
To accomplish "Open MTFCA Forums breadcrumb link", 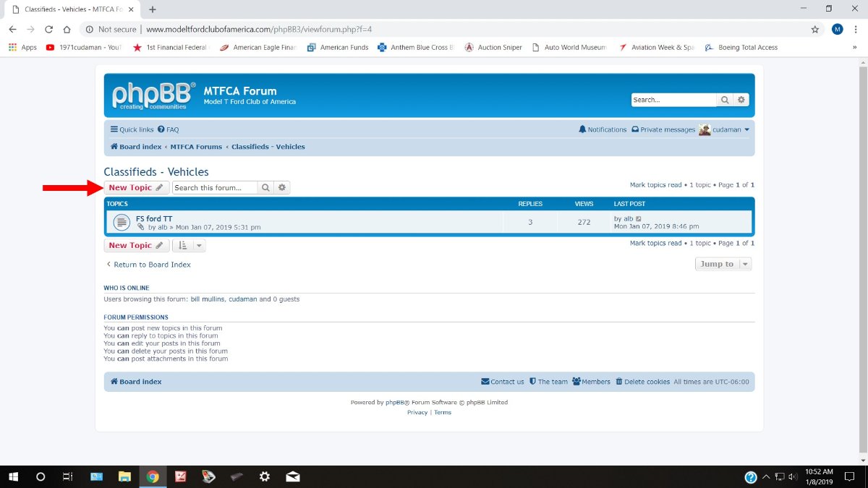I will point(196,147).
